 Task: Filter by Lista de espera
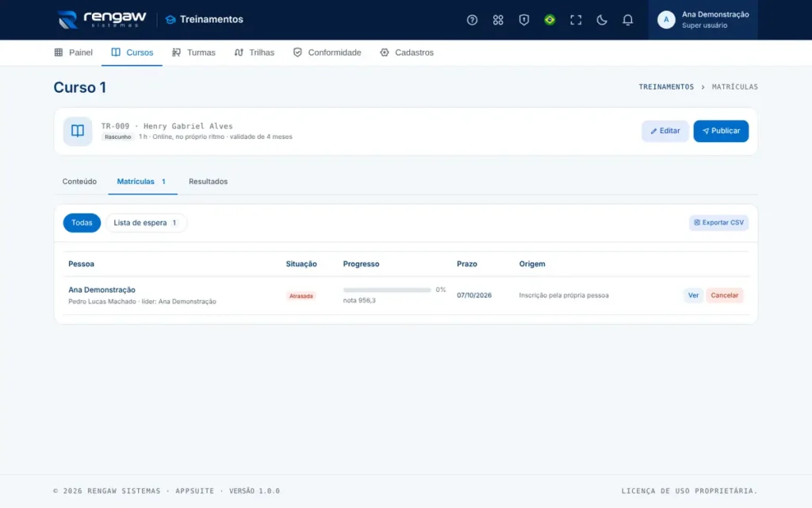[146, 223]
